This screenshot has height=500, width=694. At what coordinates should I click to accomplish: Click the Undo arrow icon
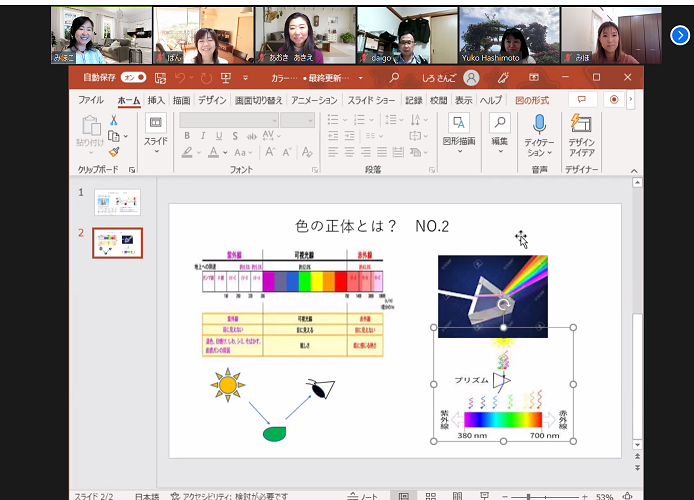point(180,78)
